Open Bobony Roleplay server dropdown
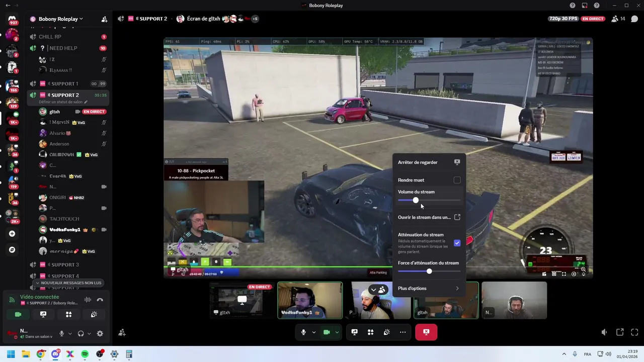 61,19
